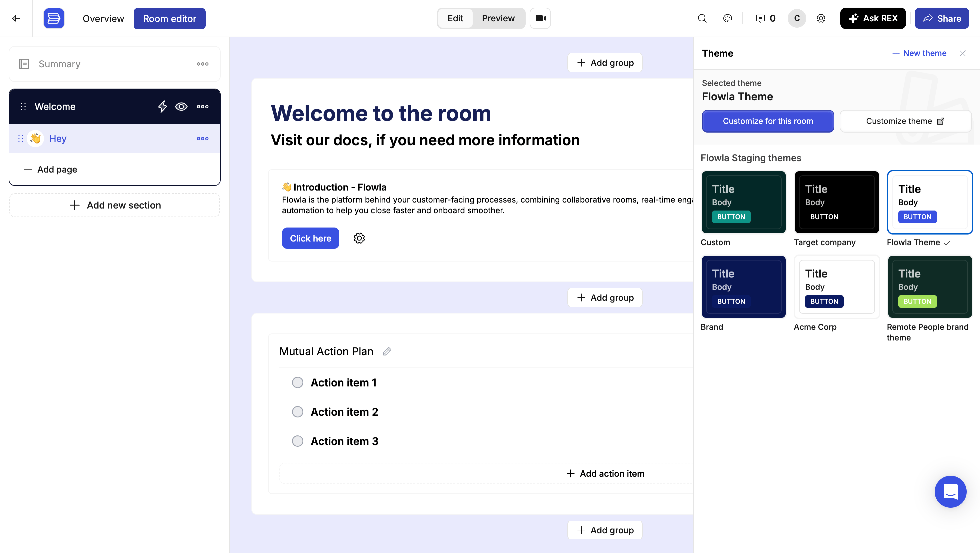980x553 pixels.
Task: Choose the Remote People brand theme
Action: point(930,286)
